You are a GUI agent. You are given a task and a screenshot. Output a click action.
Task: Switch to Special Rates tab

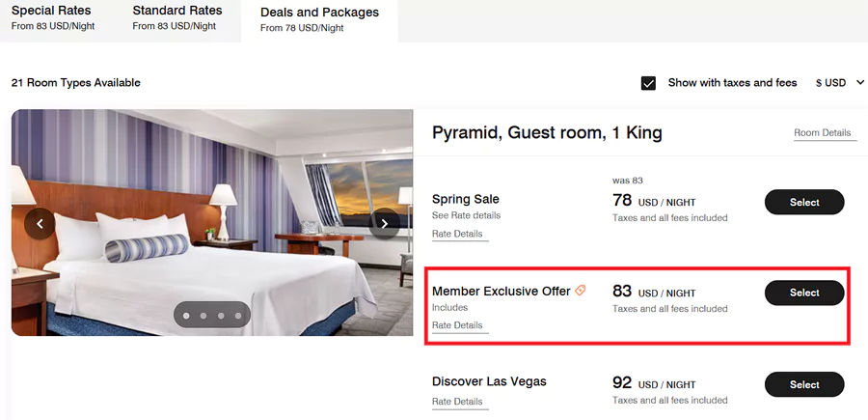[x=52, y=17]
